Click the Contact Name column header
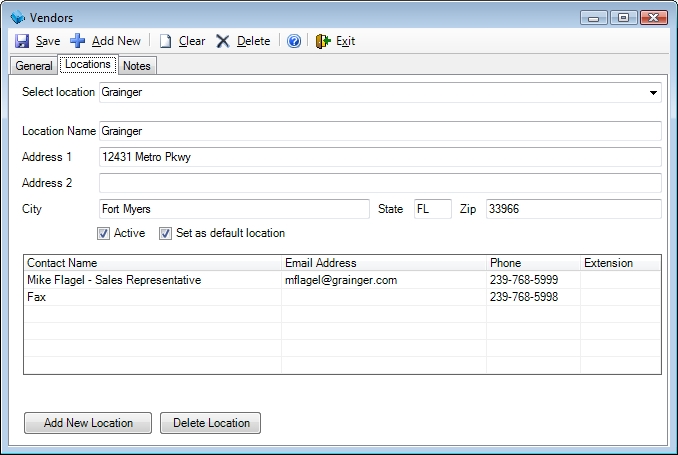The image size is (678, 455). point(153,263)
